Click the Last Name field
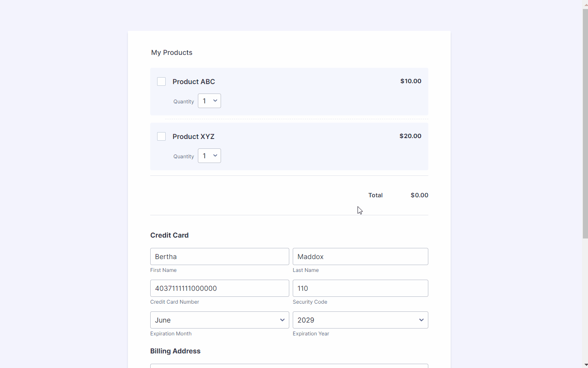The width and height of the screenshot is (588, 368). [x=360, y=256]
